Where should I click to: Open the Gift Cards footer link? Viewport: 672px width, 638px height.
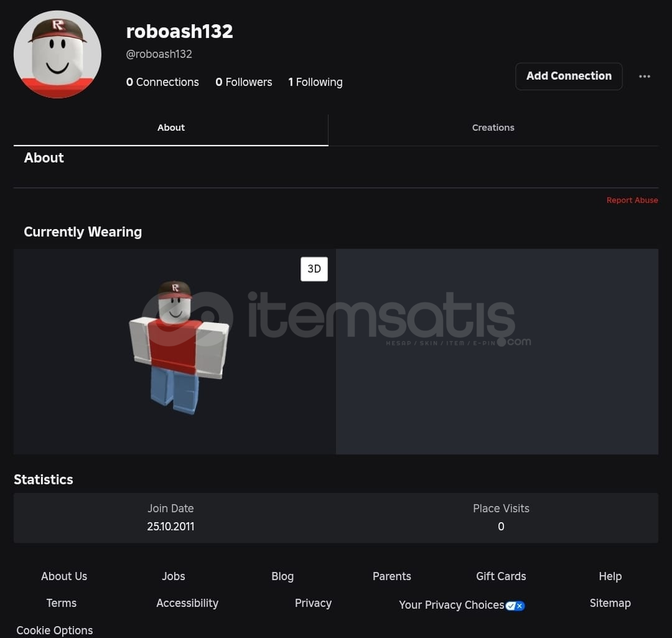(x=501, y=576)
